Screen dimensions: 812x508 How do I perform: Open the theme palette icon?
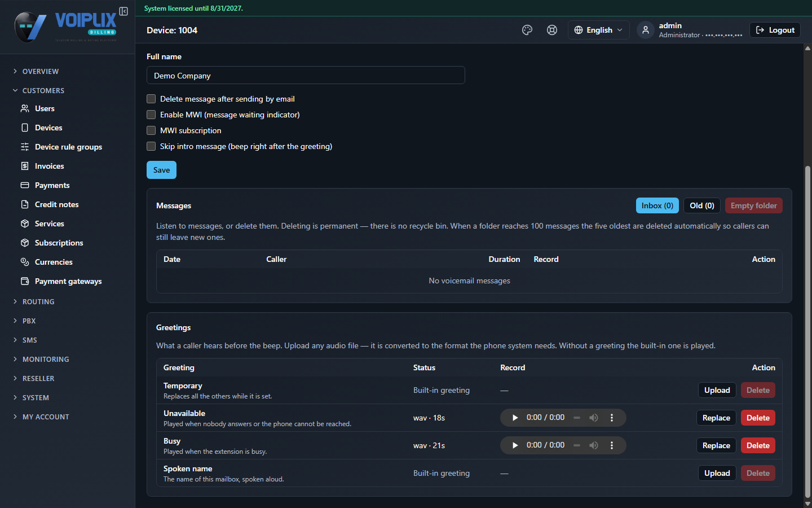[527, 30]
